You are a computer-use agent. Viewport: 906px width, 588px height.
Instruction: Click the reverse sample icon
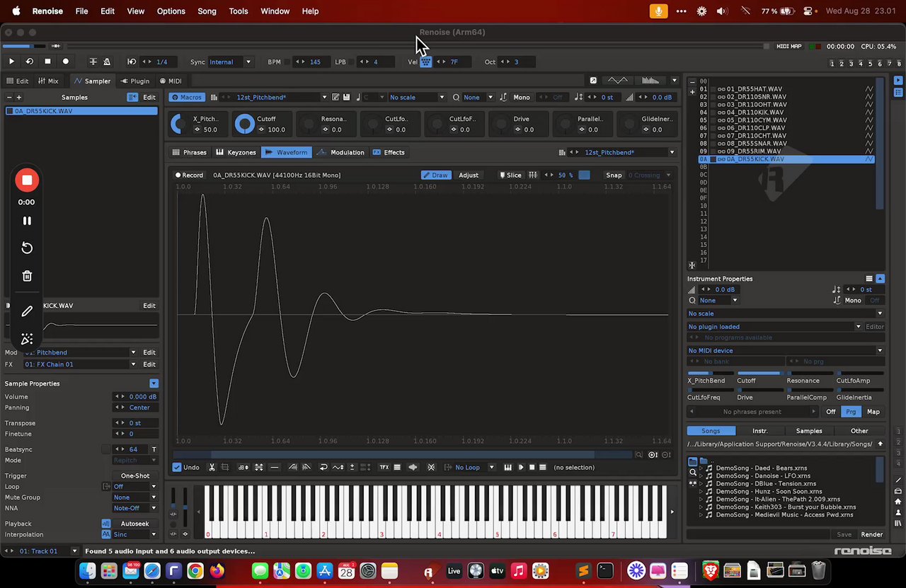point(323,467)
